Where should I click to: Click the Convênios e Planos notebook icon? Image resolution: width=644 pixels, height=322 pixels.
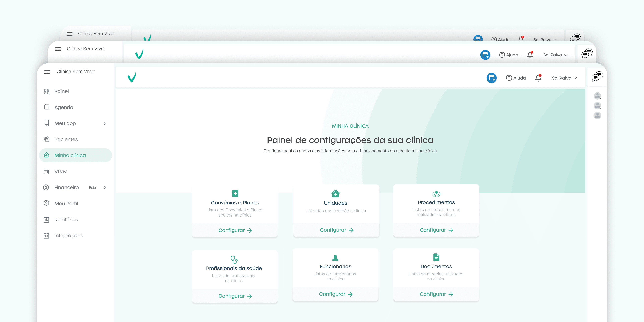point(235,193)
